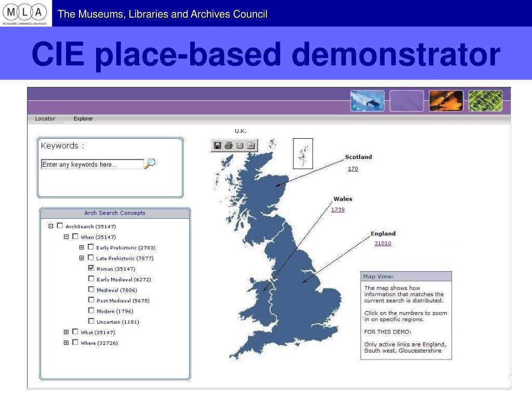
Task: Click the print icon on the map toolbar
Action: [229, 145]
